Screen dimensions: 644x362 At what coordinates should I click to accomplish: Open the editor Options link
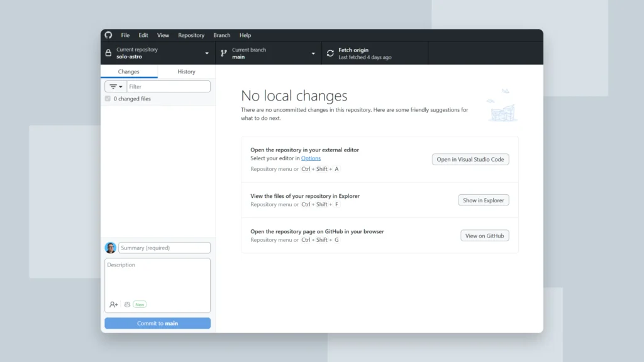click(311, 158)
